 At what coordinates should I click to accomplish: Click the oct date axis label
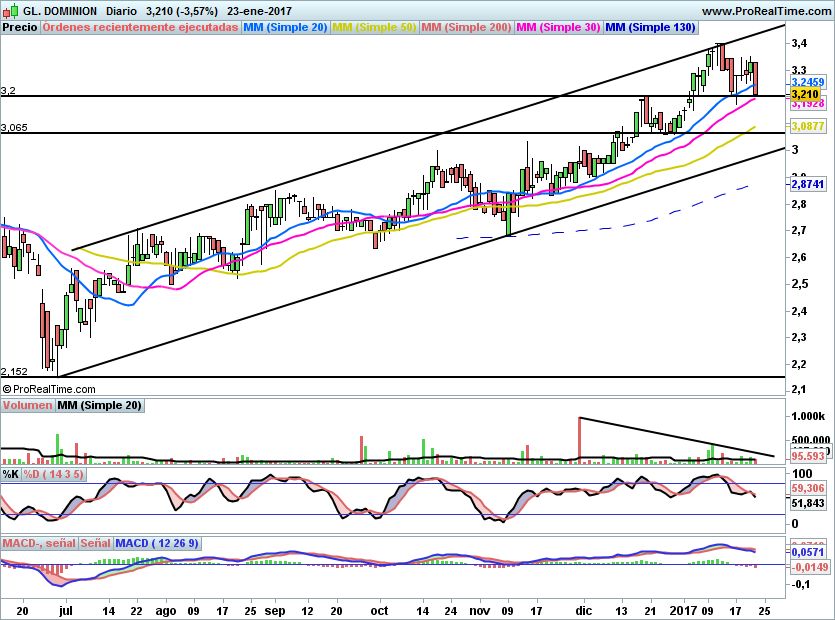[379, 610]
